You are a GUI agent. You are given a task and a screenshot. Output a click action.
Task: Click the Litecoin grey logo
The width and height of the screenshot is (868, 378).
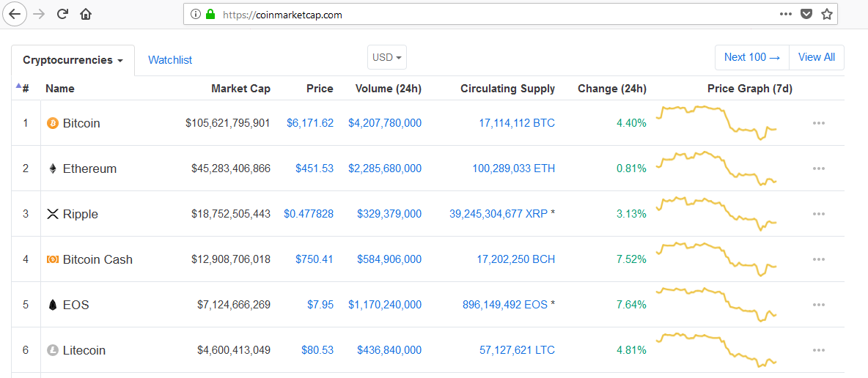(x=53, y=349)
